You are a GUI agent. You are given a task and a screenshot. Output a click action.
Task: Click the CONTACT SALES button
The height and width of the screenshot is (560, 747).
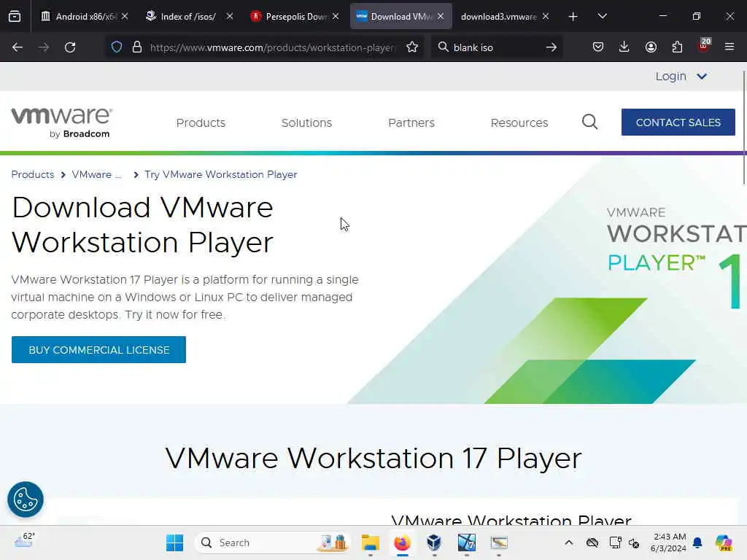tap(678, 122)
